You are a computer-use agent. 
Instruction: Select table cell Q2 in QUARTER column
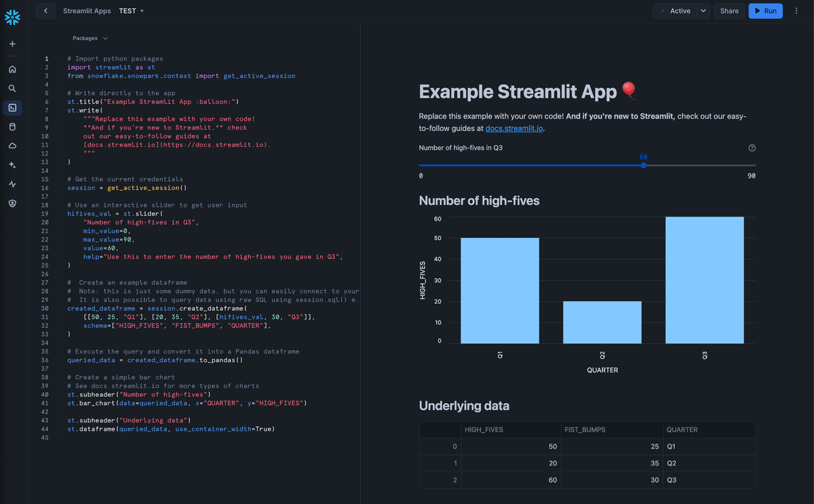(x=709, y=463)
